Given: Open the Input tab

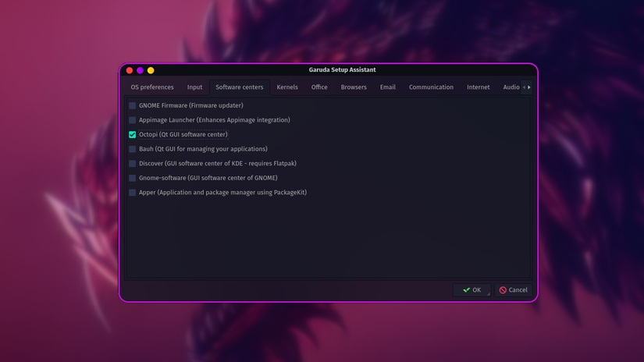Looking at the screenshot, I should (194, 87).
